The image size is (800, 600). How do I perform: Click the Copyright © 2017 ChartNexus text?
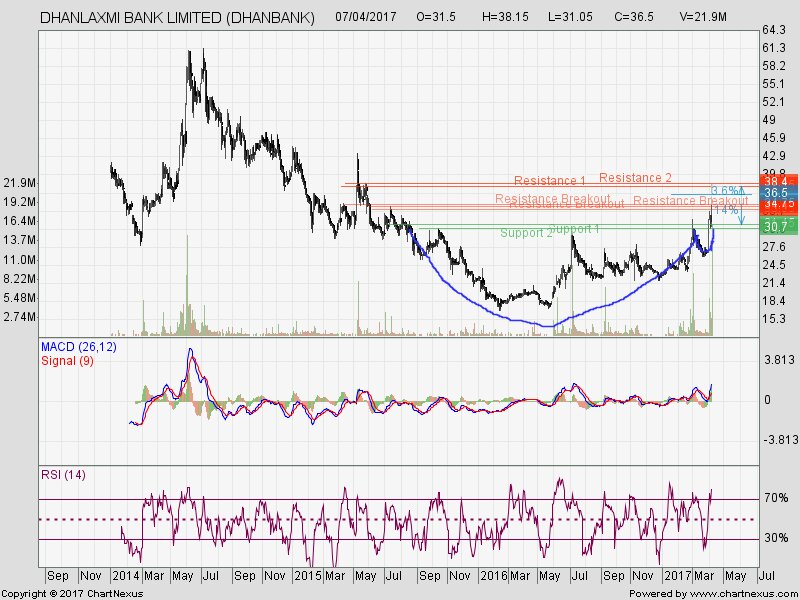pyautogui.click(x=72, y=594)
